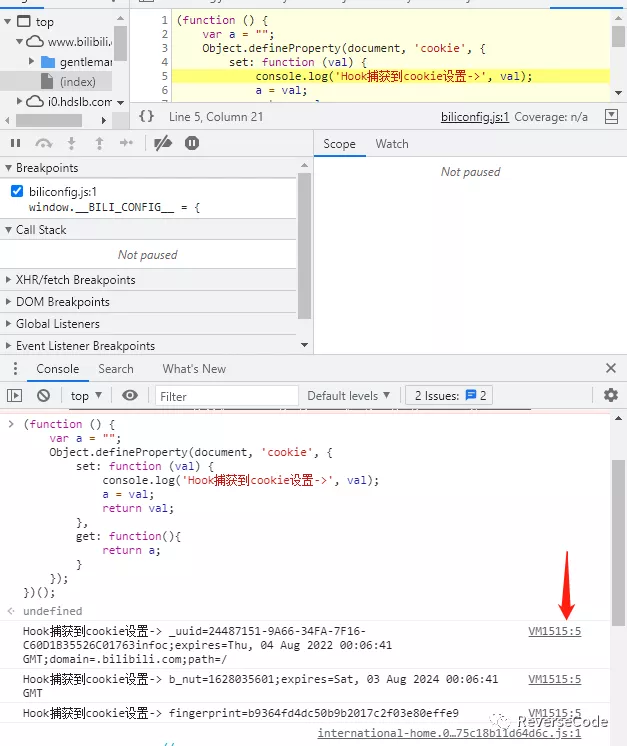The width and height of the screenshot is (627, 746).
Task: Create live expression eye icon
Action: (130, 395)
